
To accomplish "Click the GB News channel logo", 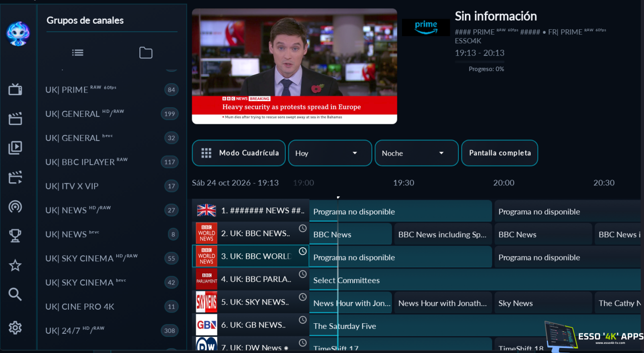I will 206,325.
